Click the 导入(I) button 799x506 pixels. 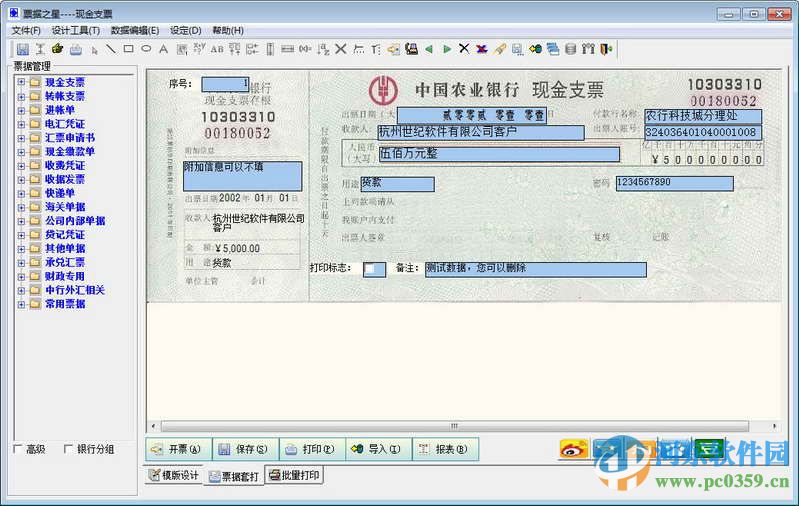pyautogui.click(x=379, y=449)
